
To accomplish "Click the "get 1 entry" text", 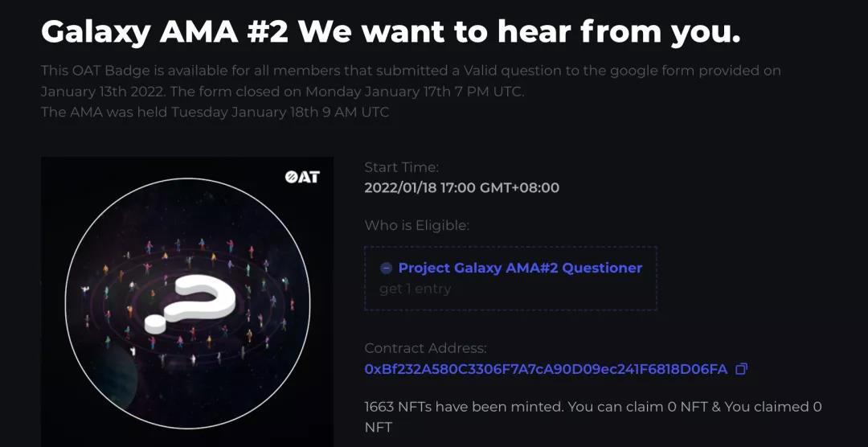I will pos(415,289).
